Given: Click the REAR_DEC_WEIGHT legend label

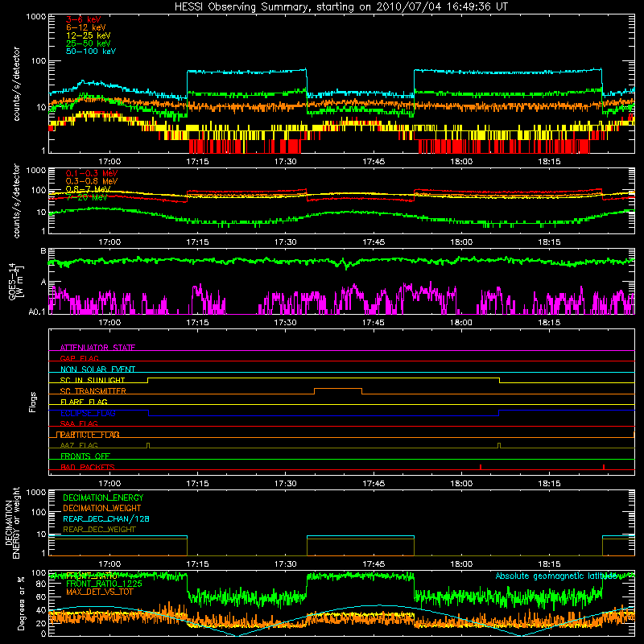Looking at the screenshot, I should tap(99, 530).
